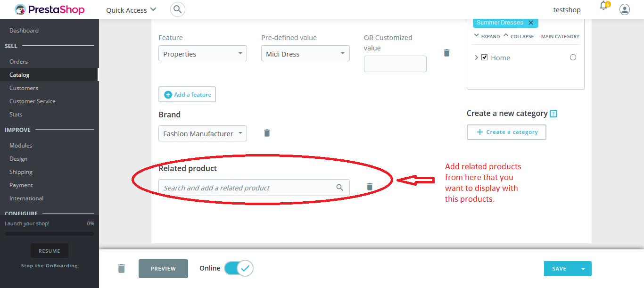
Task: Click RESUME onboarding button
Action: (50, 251)
